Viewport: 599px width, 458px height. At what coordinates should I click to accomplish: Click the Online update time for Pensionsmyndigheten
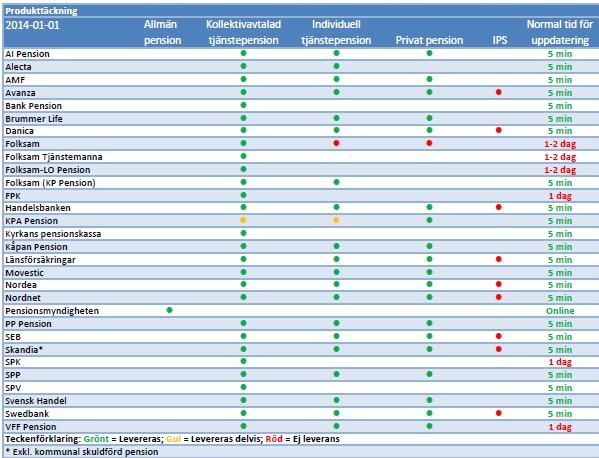(560, 311)
